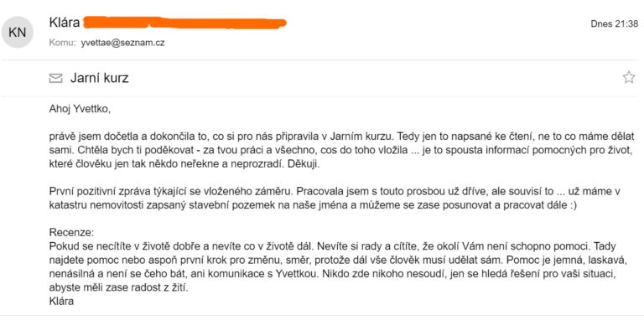Click the Jarní kurz subject line

tap(100, 78)
